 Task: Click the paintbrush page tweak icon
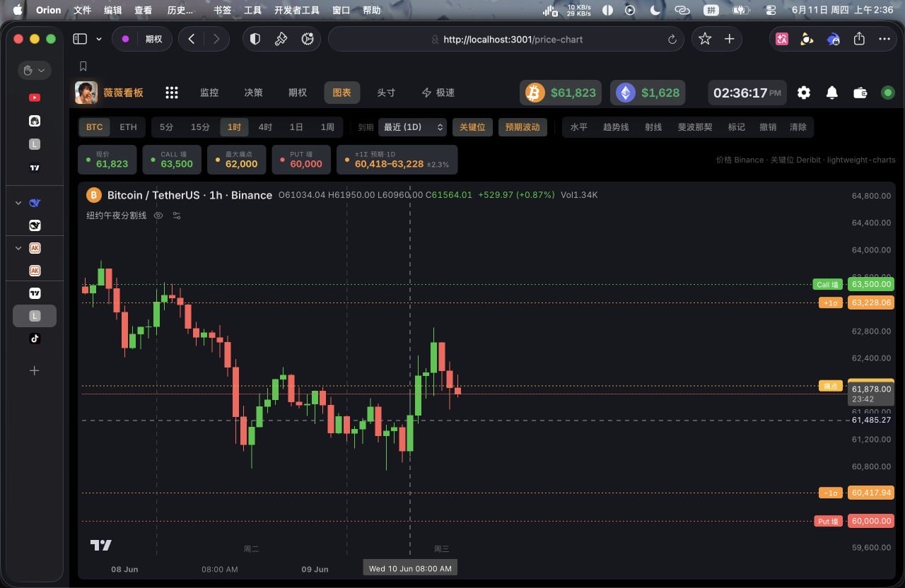click(281, 39)
